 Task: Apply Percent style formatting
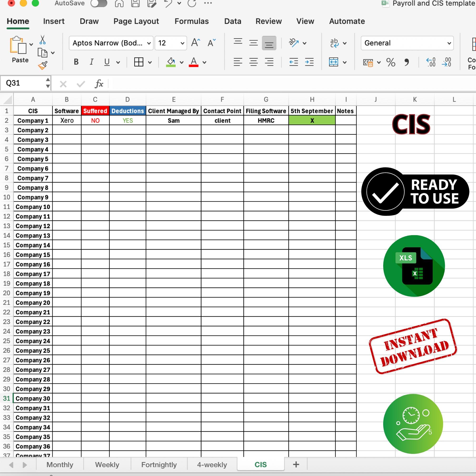coord(391,62)
